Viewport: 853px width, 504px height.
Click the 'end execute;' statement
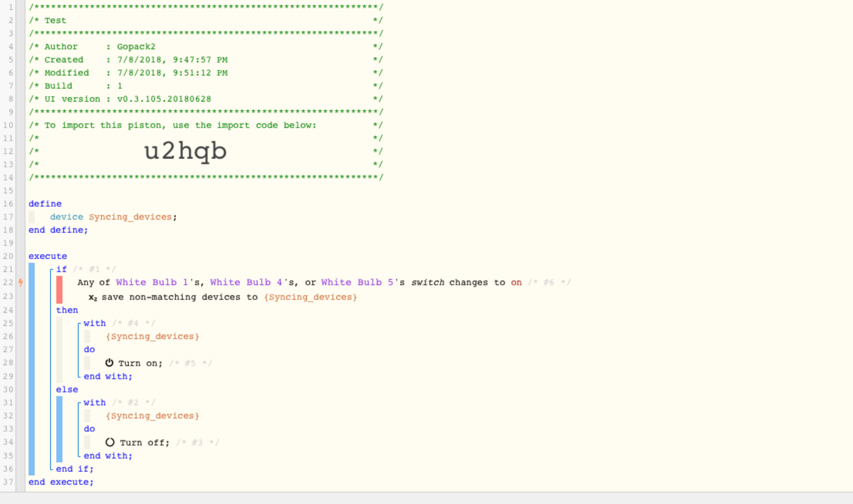click(x=61, y=482)
